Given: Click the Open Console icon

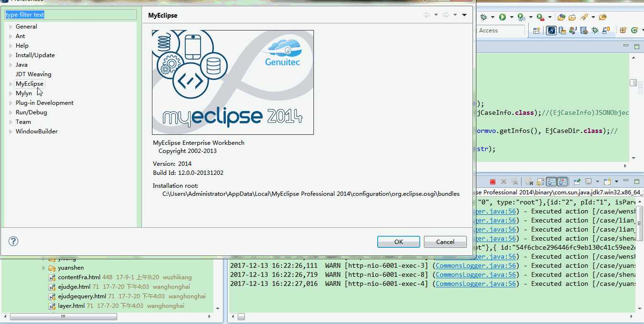Looking at the screenshot, I should (607, 182).
